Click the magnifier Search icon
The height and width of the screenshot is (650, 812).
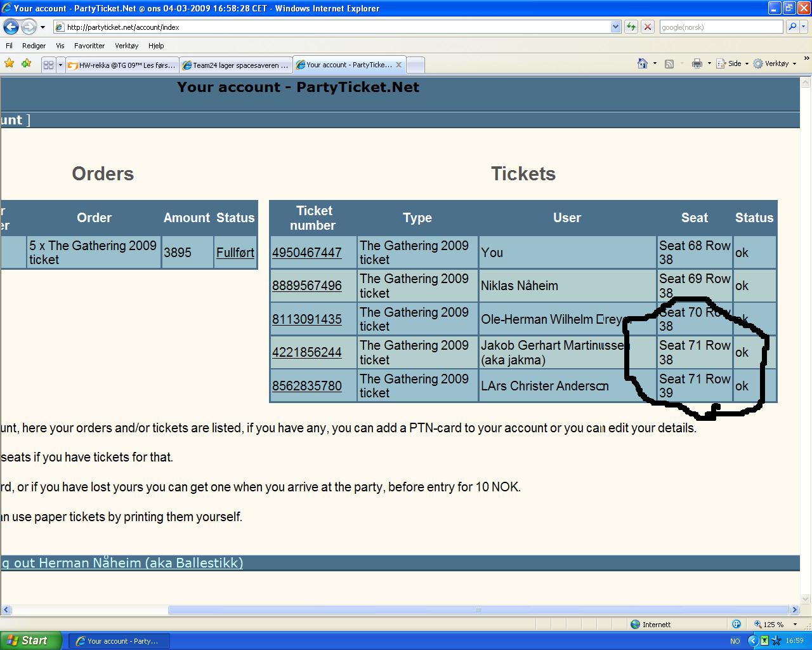coord(792,27)
